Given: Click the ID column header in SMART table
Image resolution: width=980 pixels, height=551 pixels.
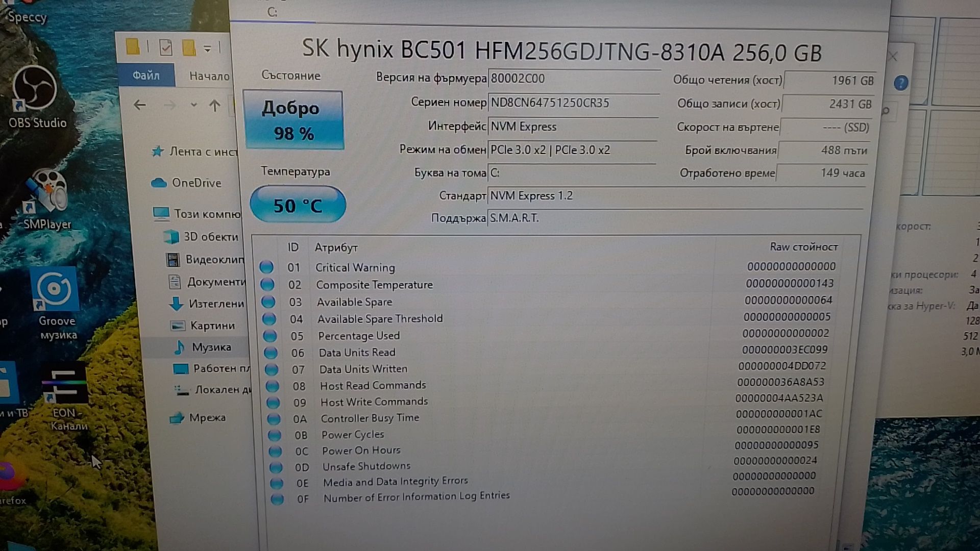Looking at the screenshot, I should (x=293, y=247).
